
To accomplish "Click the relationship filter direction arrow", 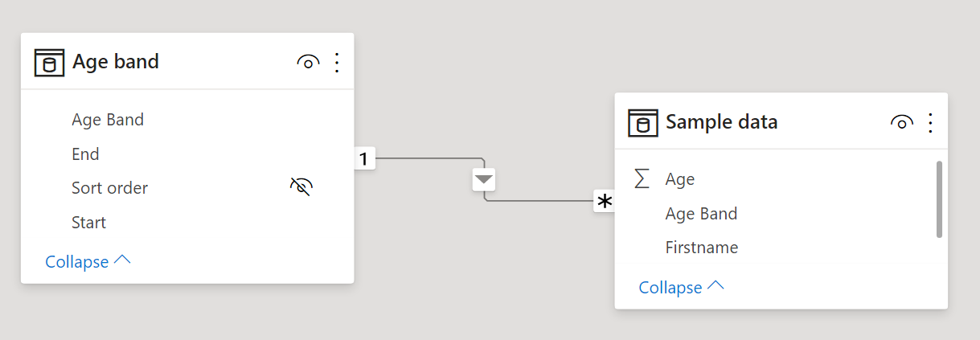I will [x=483, y=180].
